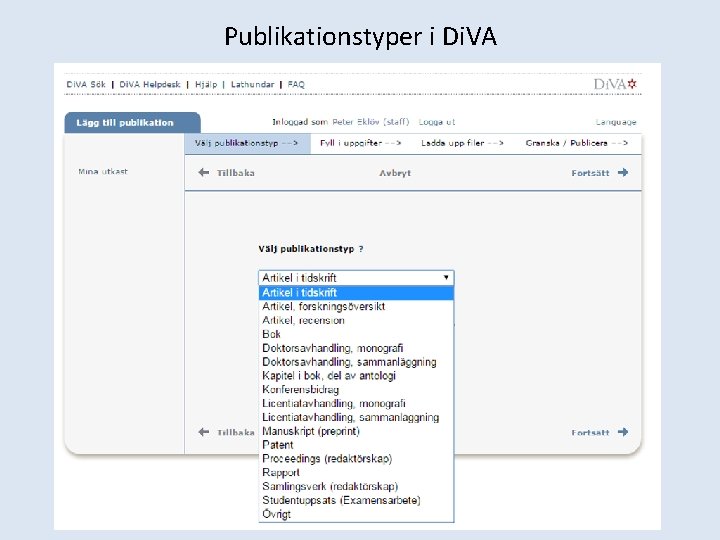720x540 pixels.
Task: Choose 'Artikel, recension' option
Action: [x=356, y=321]
